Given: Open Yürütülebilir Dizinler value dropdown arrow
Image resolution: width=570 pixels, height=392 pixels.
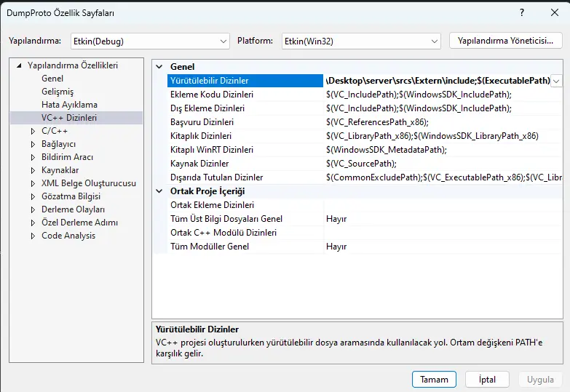Looking at the screenshot, I should click(x=557, y=81).
